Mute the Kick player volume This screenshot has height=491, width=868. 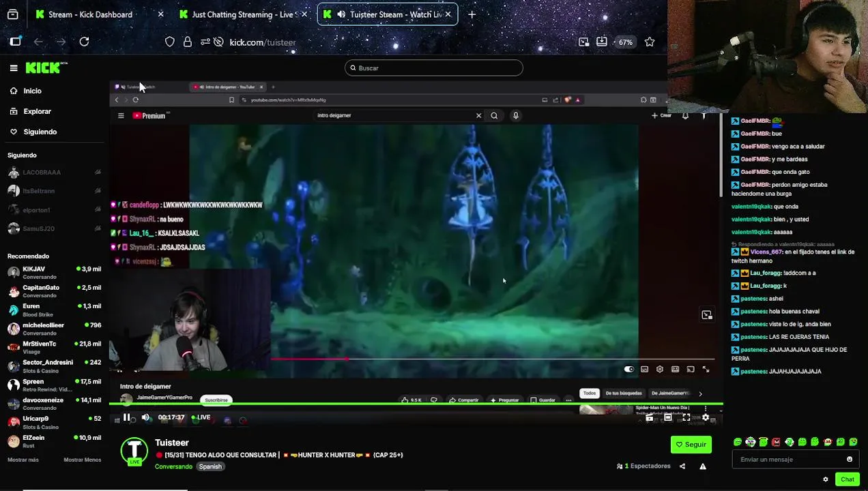145,417
